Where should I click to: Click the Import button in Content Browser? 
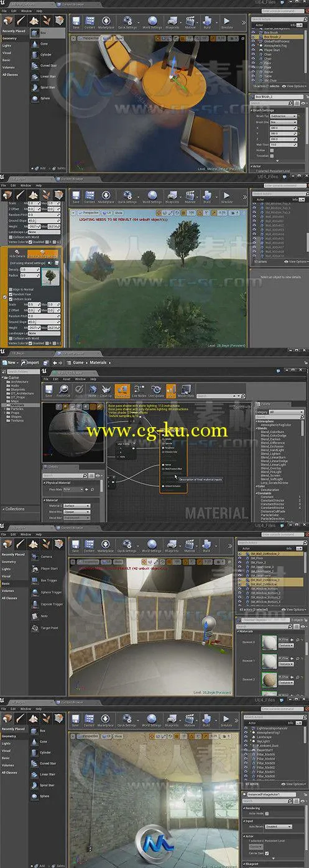tap(30, 362)
